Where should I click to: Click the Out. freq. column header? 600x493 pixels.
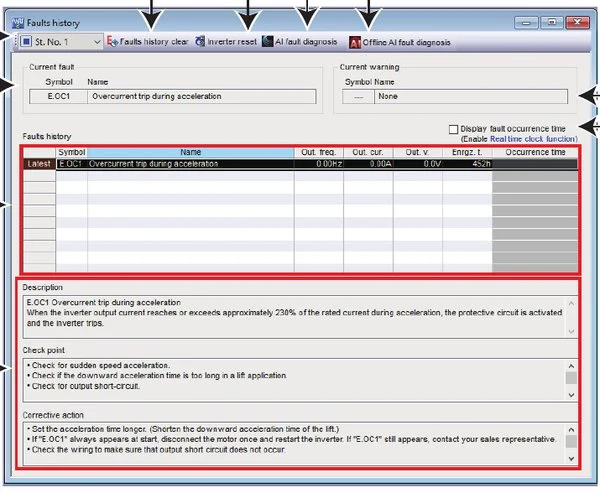(x=319, y=152)
